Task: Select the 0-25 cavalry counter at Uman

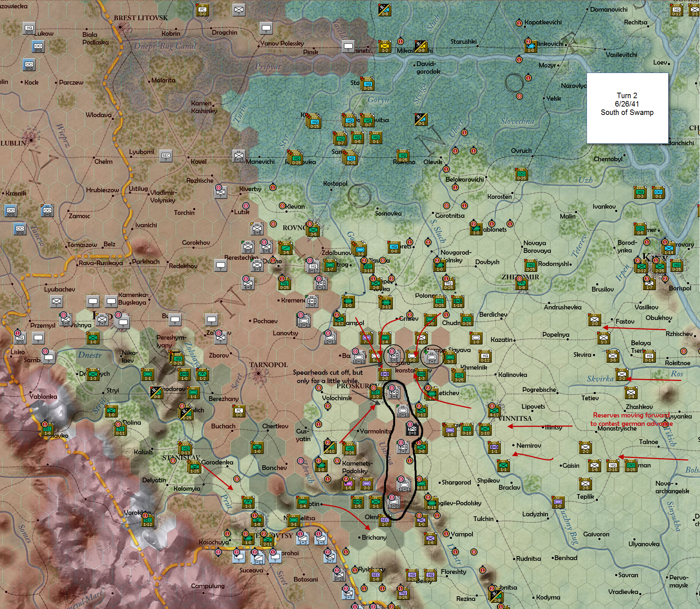Action: coord(631,466)
